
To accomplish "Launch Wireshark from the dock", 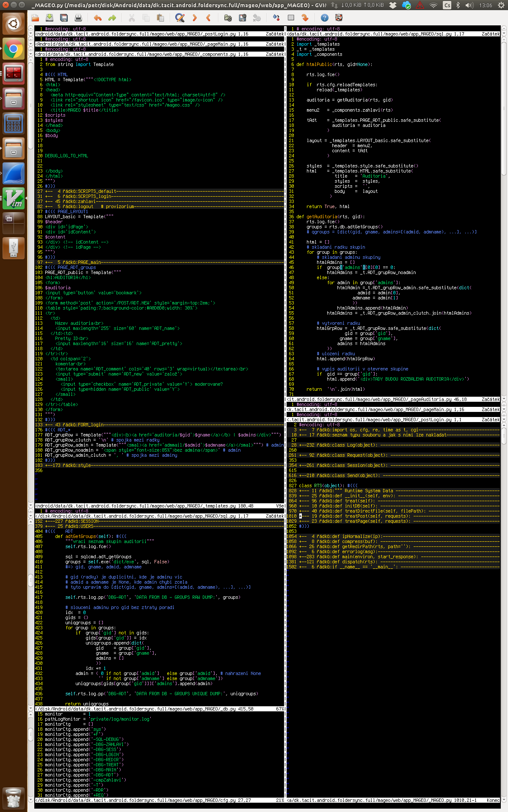I will click(x=14, y=173).
